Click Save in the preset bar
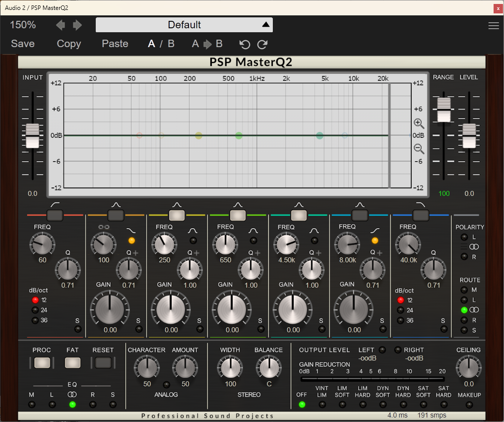Viewport: 504px width, 422px height. pos(23,44)
